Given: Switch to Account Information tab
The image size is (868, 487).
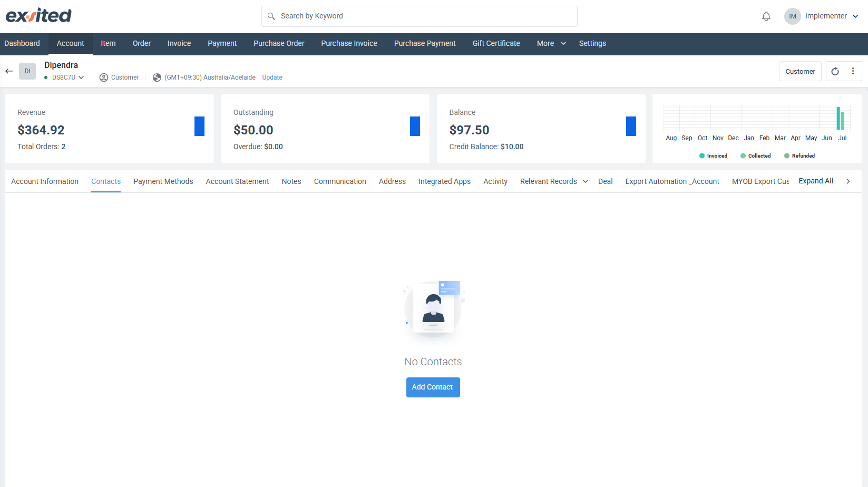Looking at the screenshot, I should point(45,181).
